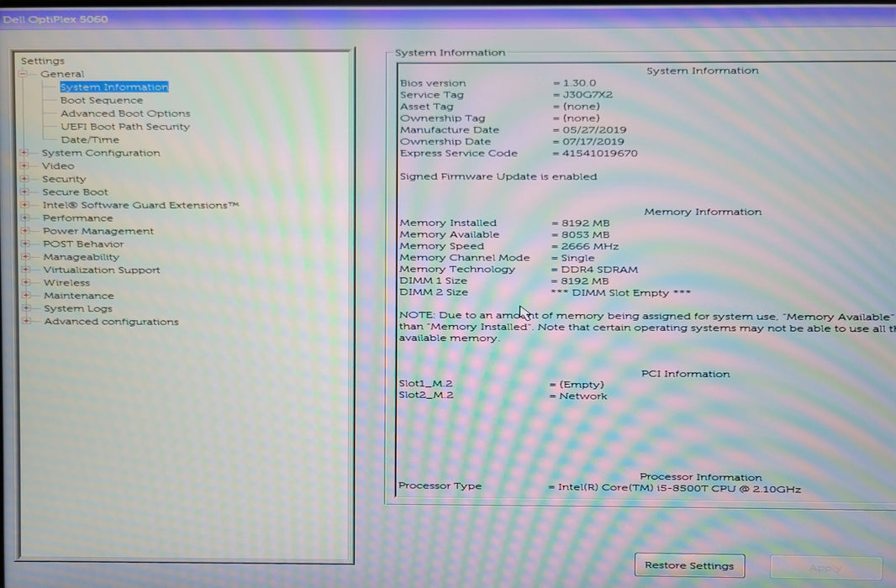Expand the Power Management node
Screen dimensions: 896x588
(25, 231)
